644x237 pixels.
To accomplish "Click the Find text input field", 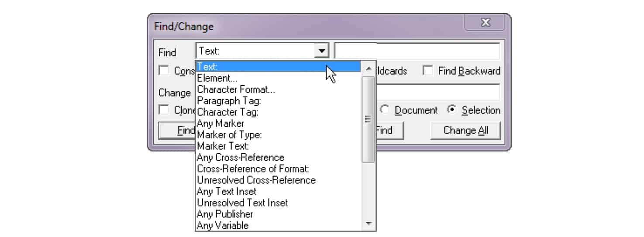I will [417, 51].
